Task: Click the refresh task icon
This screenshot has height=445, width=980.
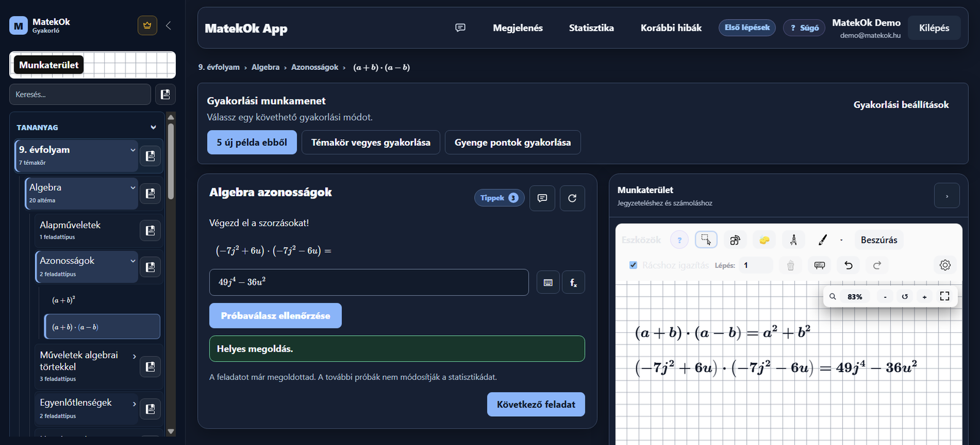Action: (x=572, y=198)
